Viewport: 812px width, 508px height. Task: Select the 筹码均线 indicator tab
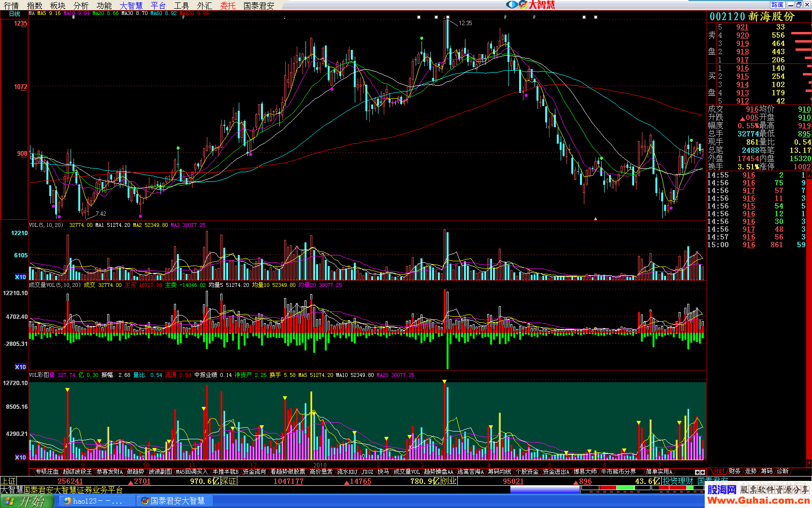coord(499,472)
